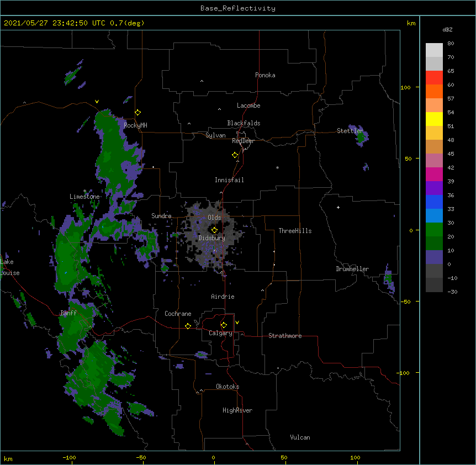This screenshot has width=476, height=465.
Task: Click the yellow diamond marker below Cochrane
Action: [x=188, y=326]
